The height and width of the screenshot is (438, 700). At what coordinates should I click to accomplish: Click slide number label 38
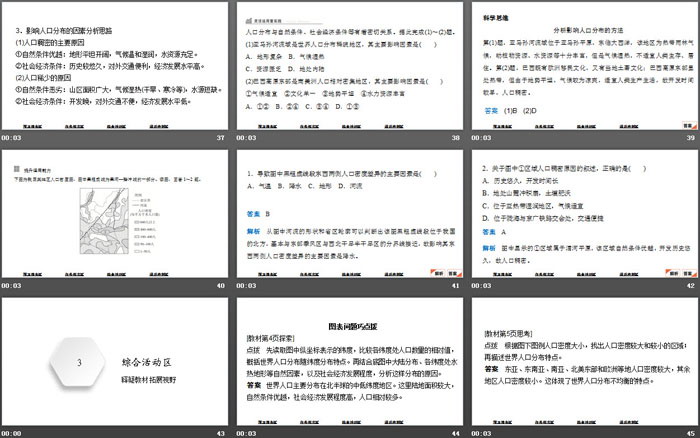pyautogui.click(x=455, y=138)
